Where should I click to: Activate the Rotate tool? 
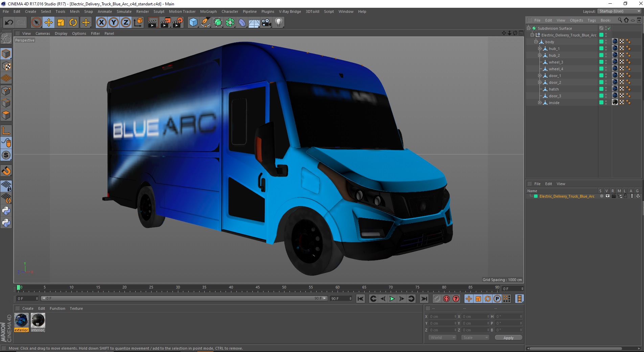coord(73,23)
